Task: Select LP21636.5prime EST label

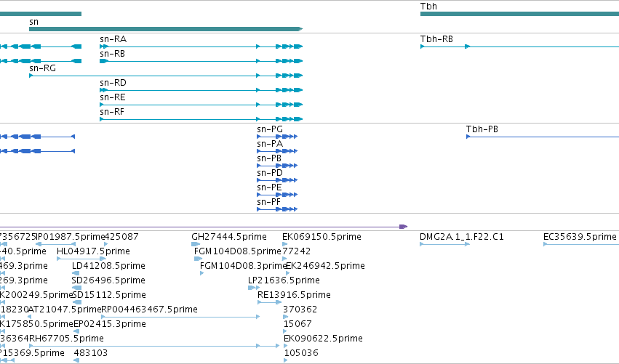Action: pyautogui.click(x=284, y=280)
